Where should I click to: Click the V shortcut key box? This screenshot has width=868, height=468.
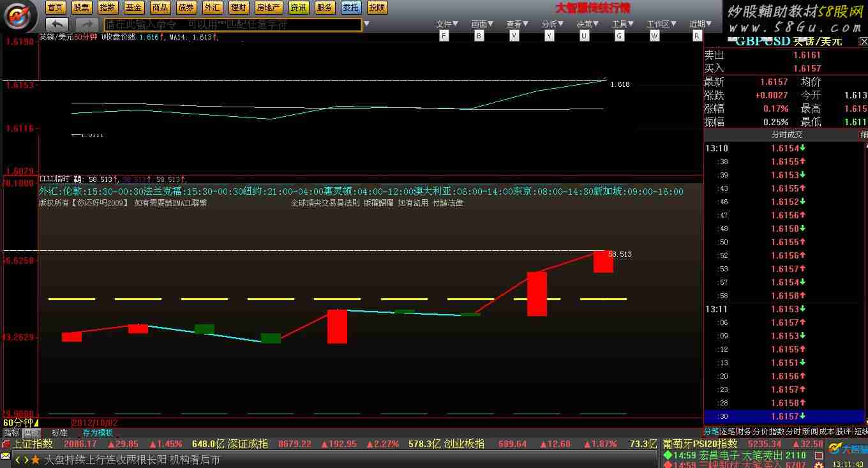514,36
